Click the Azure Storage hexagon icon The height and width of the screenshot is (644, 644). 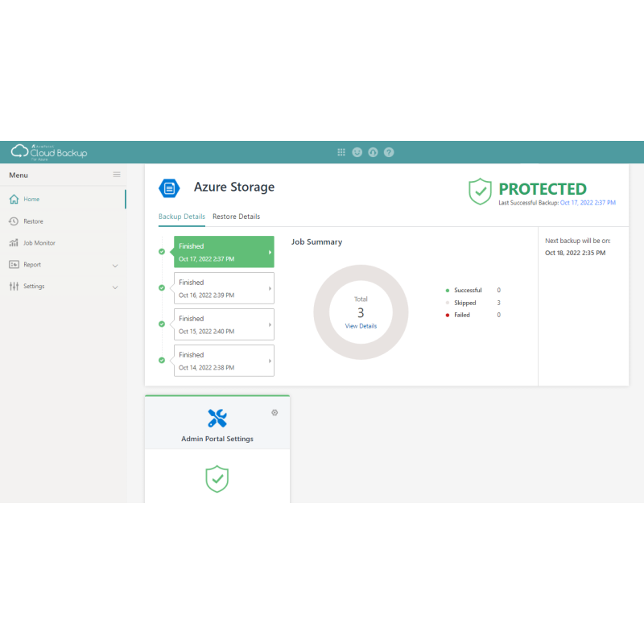pyautogui.click(x=169, y=188)
